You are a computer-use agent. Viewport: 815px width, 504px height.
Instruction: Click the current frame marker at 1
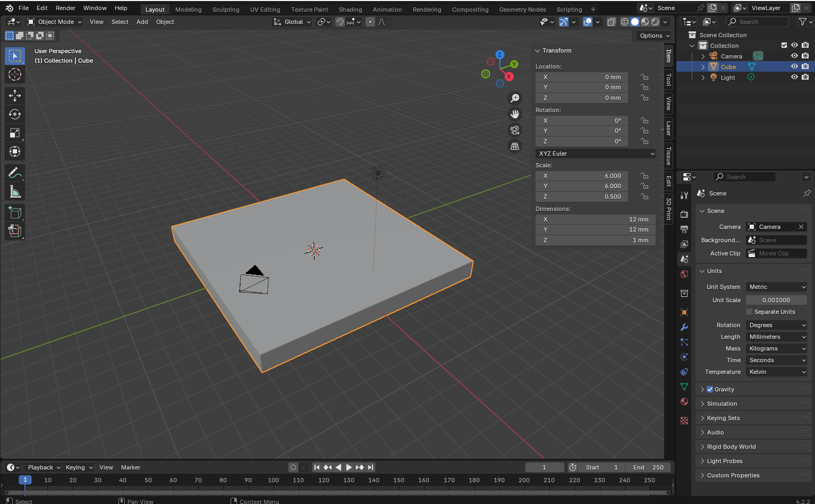click(x=25, y=480)
